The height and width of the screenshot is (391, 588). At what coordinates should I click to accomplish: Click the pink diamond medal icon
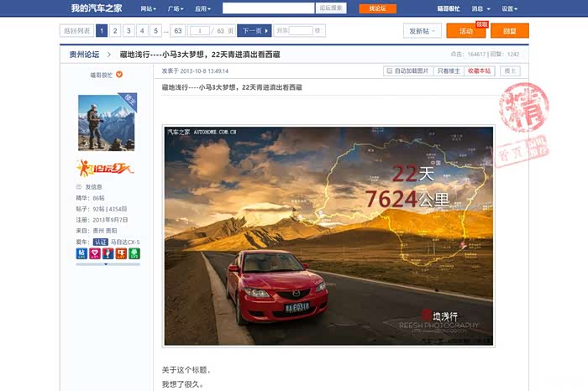(x=94, y=253)
